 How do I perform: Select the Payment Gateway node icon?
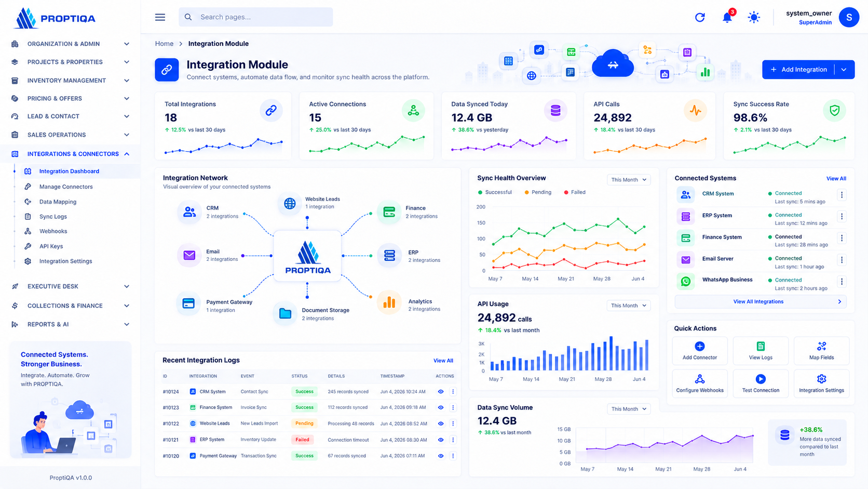pos(188,303)
